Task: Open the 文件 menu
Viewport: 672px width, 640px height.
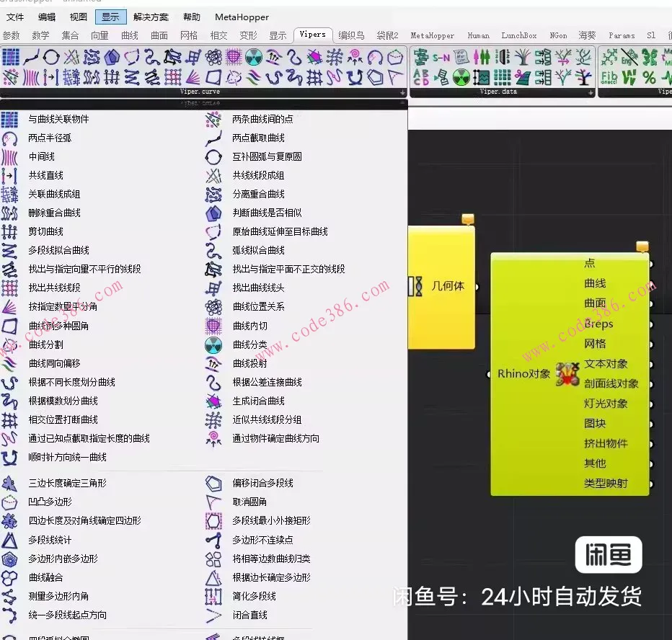Action: point(14,17)
